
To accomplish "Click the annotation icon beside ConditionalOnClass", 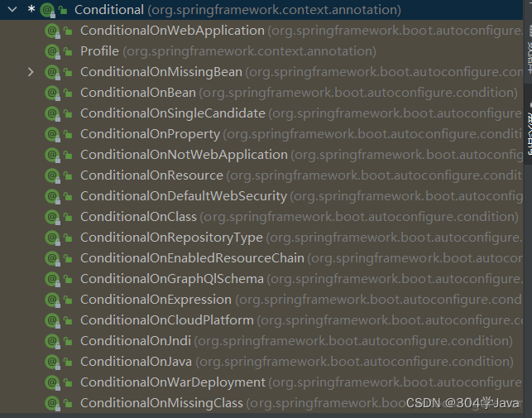I will [x=52, y=218].
